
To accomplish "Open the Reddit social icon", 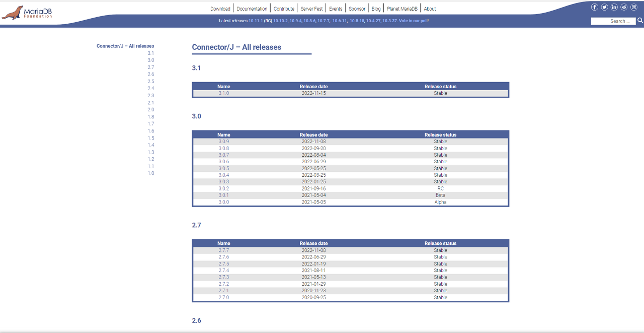I will click(x=624, y=7).
